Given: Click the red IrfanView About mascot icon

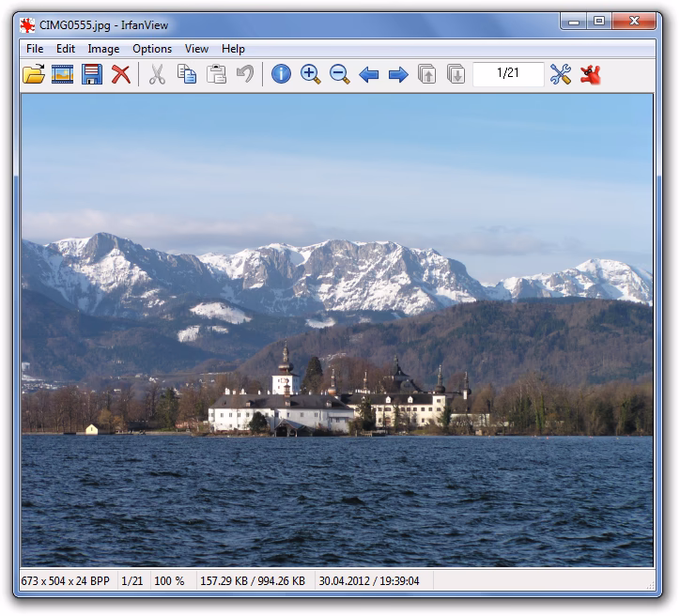Looking at the screenshot, I should pyautogui.click(x=590, y=74).
